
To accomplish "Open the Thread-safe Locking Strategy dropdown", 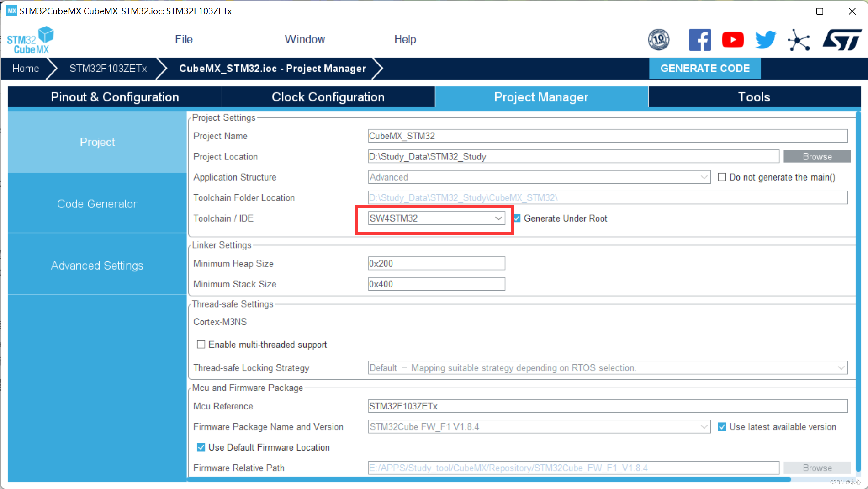I will click(608, 367).
